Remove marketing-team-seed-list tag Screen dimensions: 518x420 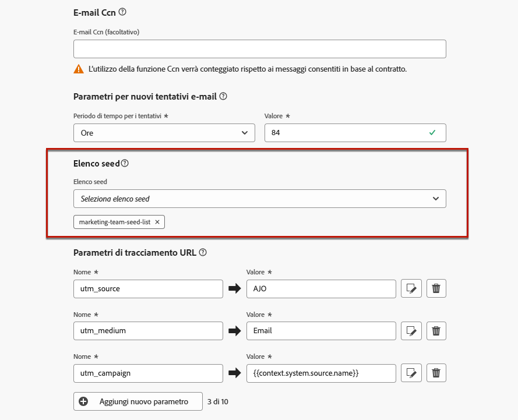tap(157, 222)
